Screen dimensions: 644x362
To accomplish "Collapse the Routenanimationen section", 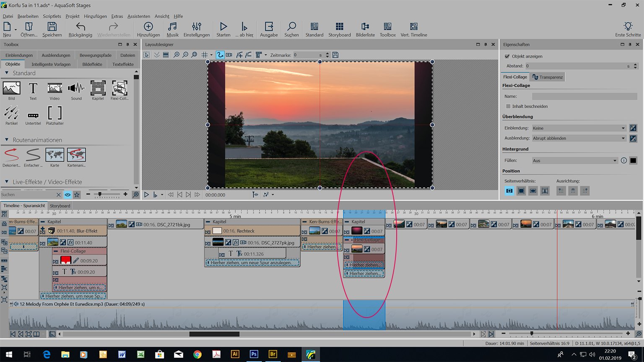I will (7, 140).
